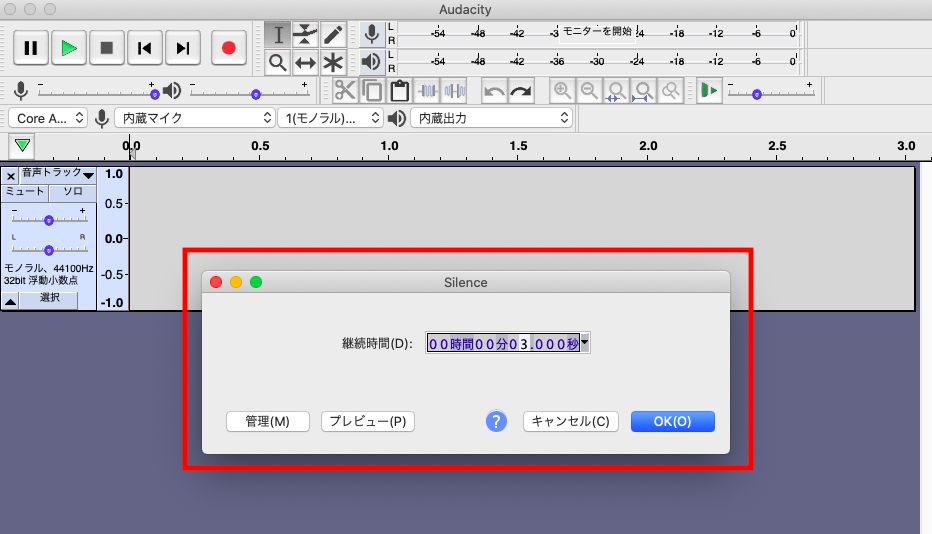Adjust the track gain slider

pos(49,219)
